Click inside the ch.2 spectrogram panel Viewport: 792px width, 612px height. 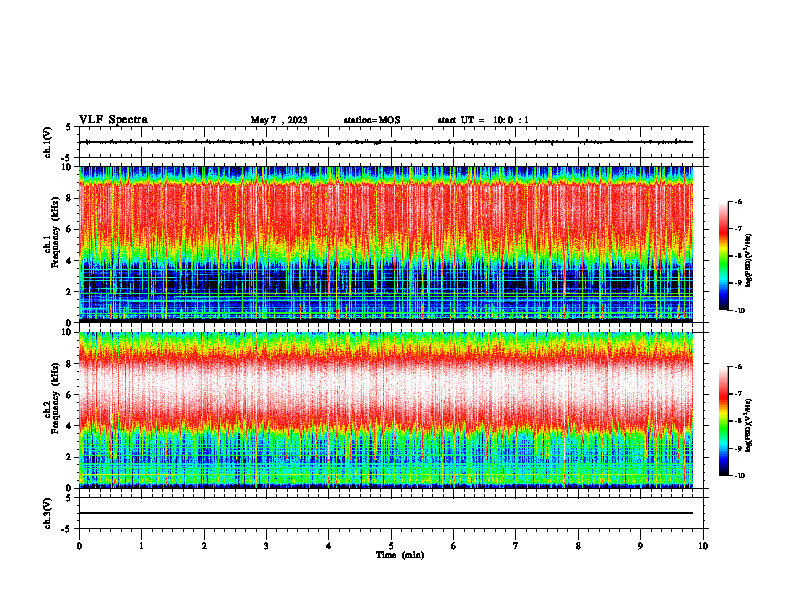tap(386, 410)
